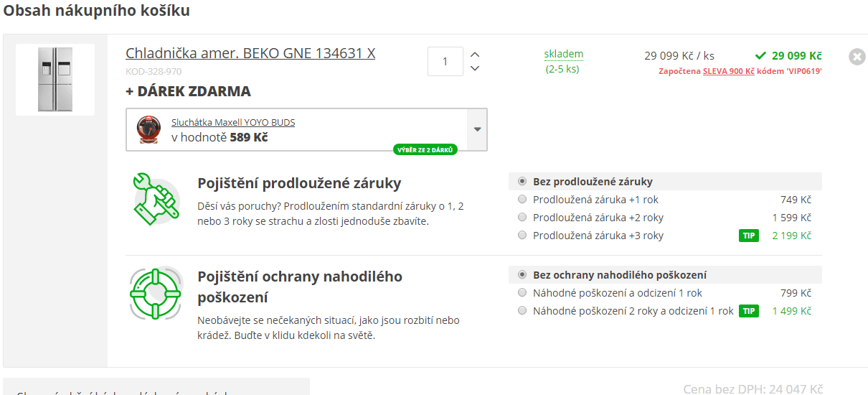Select 'Prodloužená záruka +3 roky' radio
868x395 pixels.
(522, 236)
